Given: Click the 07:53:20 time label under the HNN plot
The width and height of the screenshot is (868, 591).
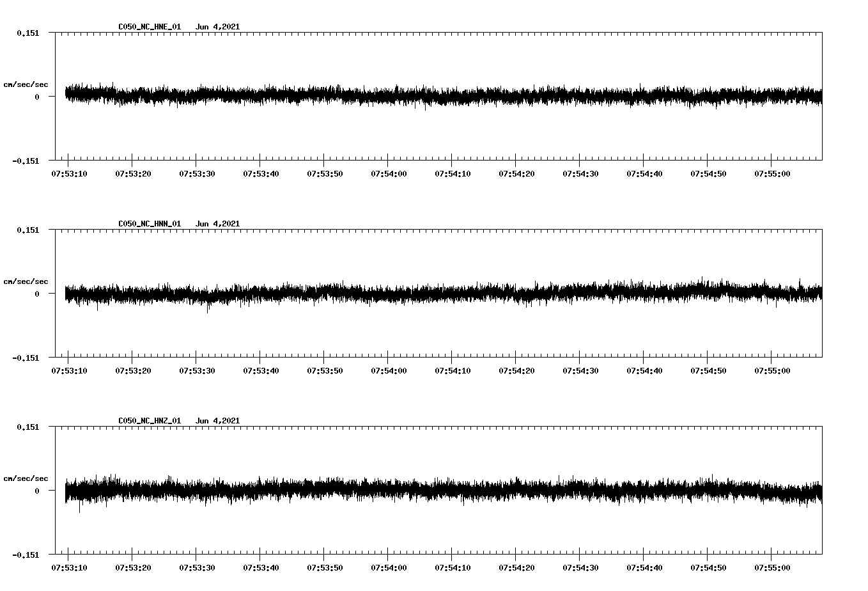Looking at the screenshot, I should 133,371.
